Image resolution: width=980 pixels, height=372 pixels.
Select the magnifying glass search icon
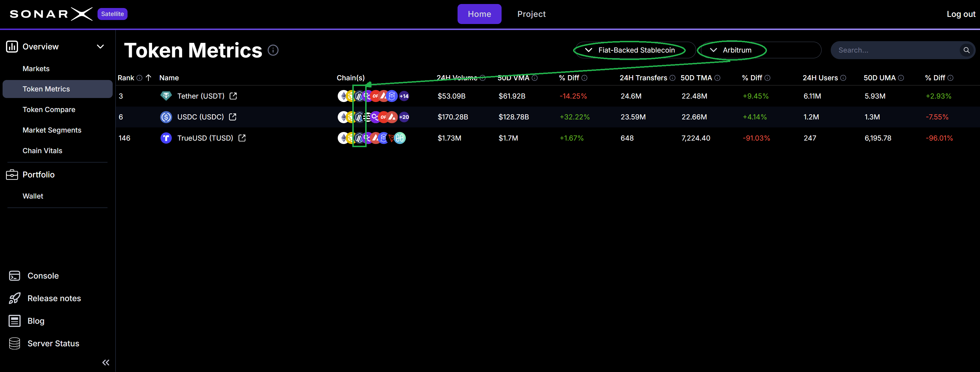point(966,50)
